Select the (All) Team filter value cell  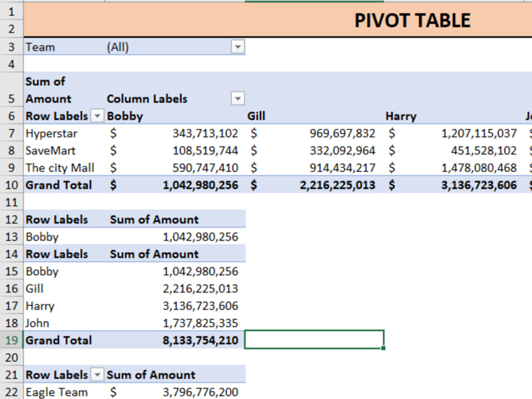coord(168,47)
